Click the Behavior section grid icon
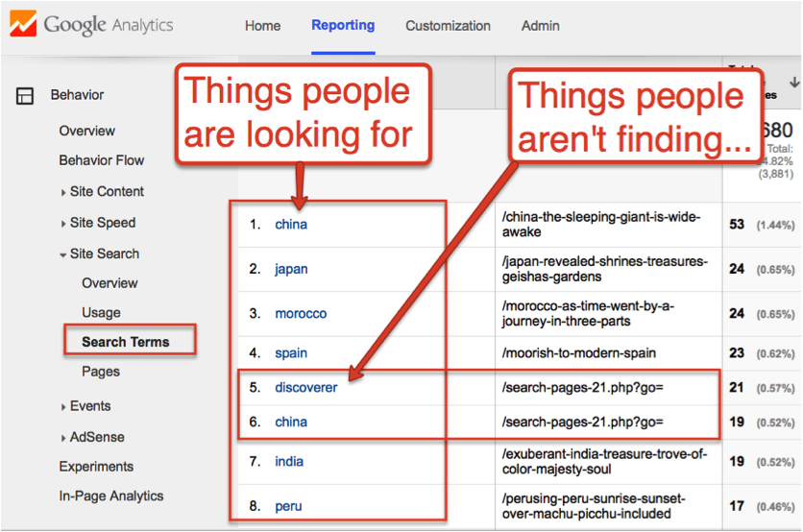 coord(25,96)
